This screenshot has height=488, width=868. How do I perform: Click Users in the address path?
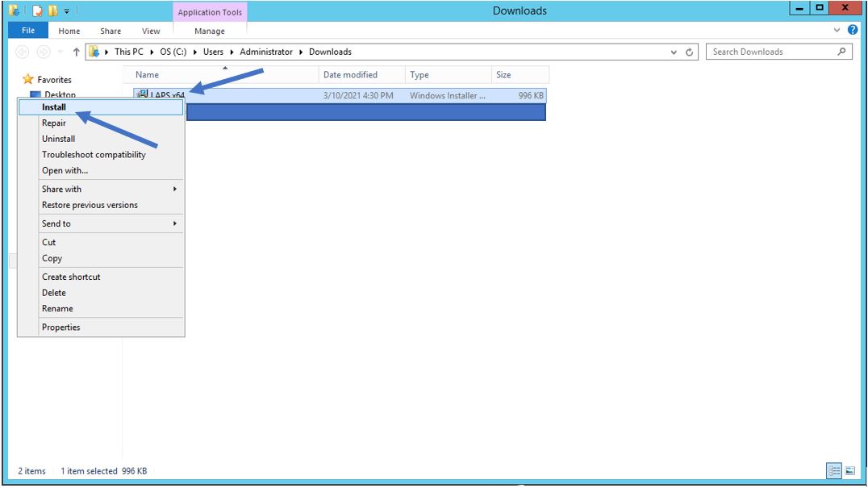[x=213, y=52]
